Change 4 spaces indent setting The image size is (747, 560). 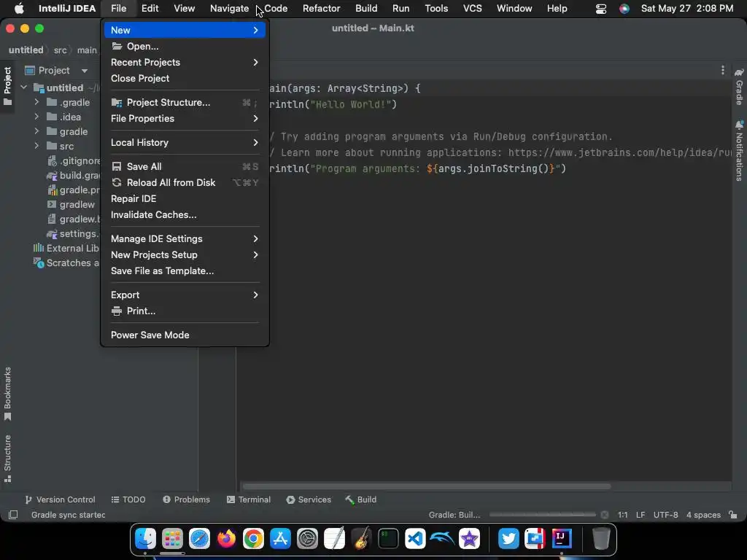(x=703, y=515)
